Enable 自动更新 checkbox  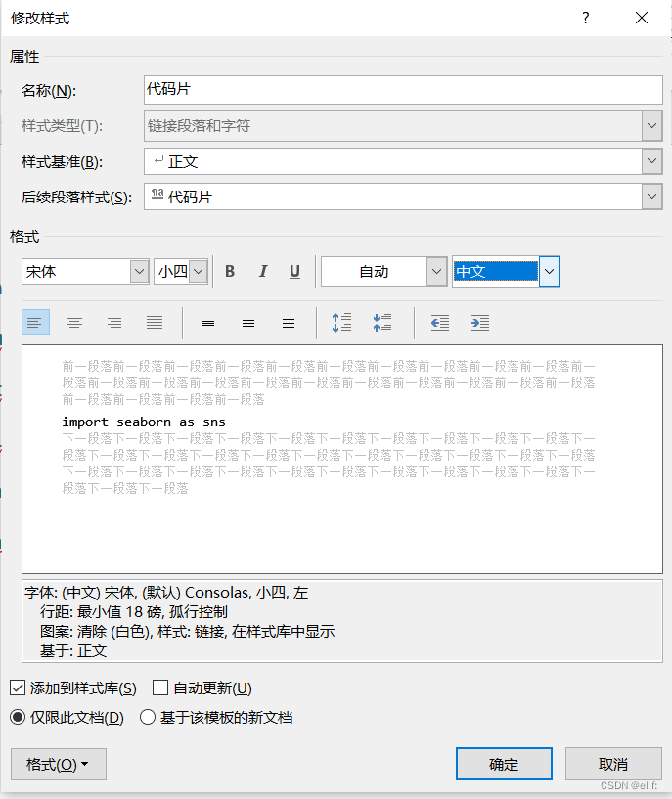[160, 688]
